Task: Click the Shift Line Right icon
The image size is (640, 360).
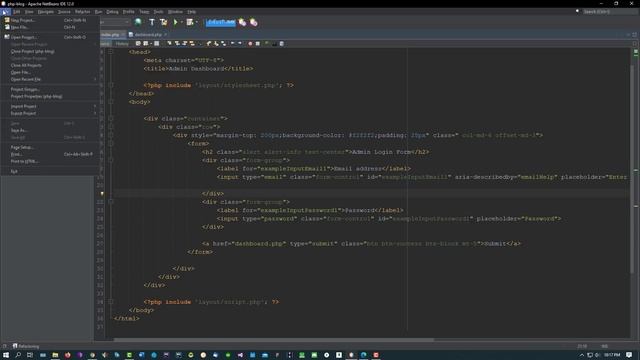Action: (x=240, y=43)
